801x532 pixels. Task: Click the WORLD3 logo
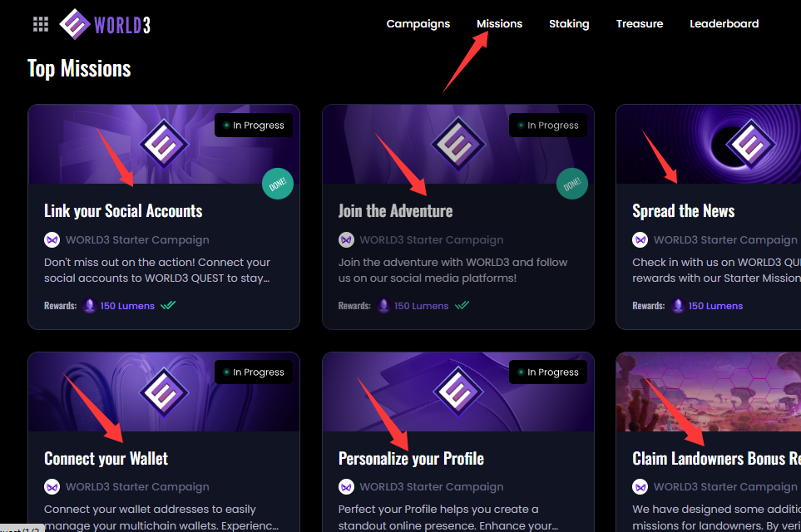(x=105, y=24)
